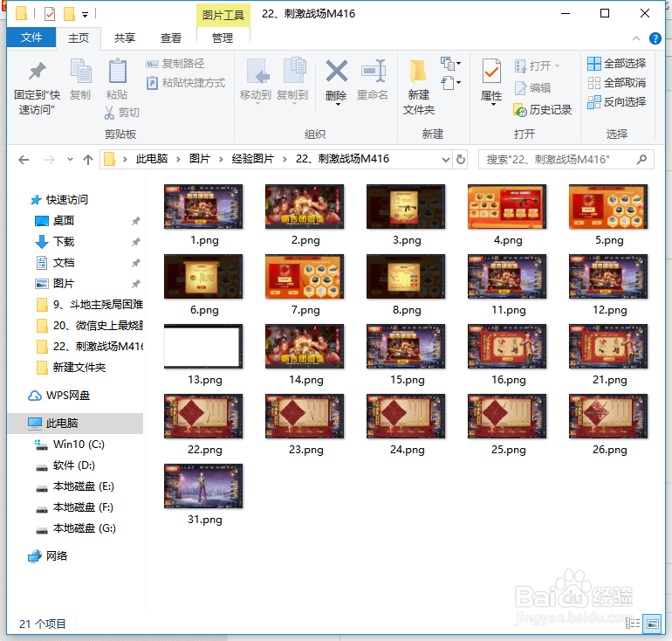Click the History button

(x=543, y=110)
